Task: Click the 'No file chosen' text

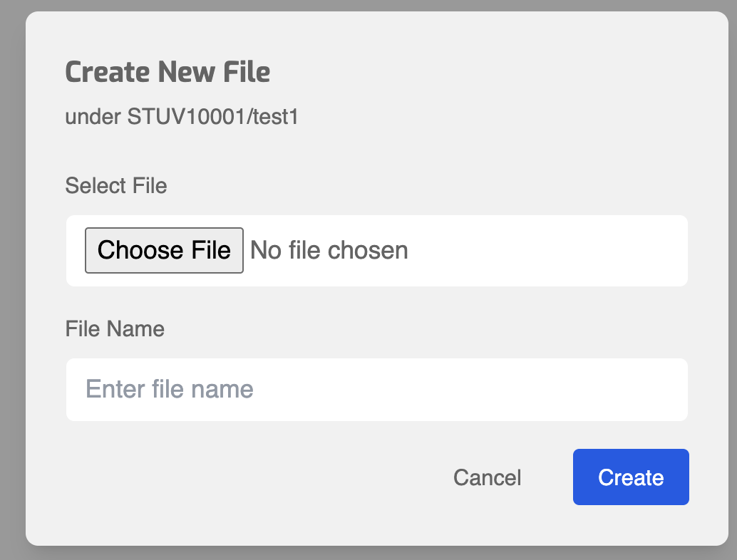Action: pyautogui.click(x=329, y=250)
